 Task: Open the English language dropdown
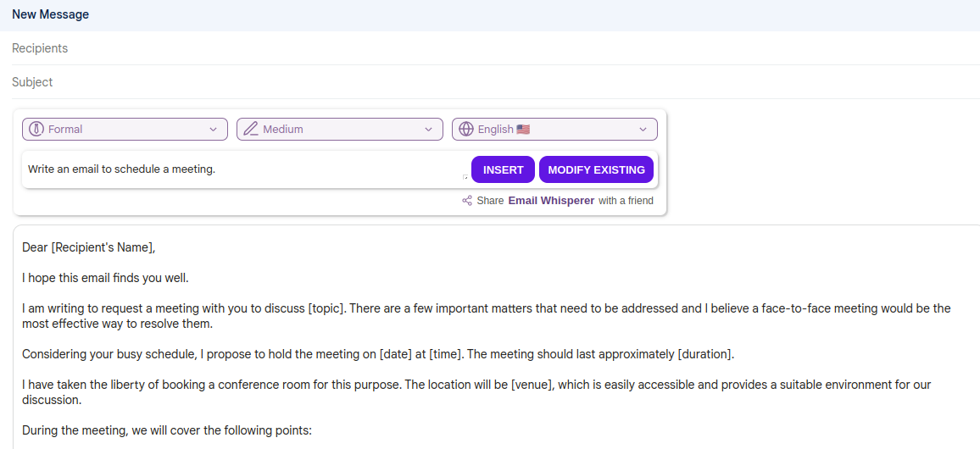tap(554, 130)
